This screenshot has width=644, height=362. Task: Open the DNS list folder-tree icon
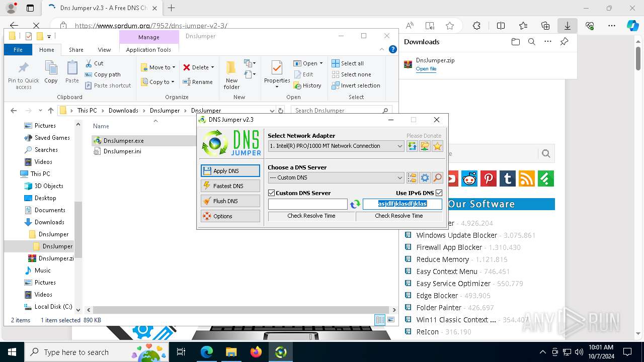413,177
